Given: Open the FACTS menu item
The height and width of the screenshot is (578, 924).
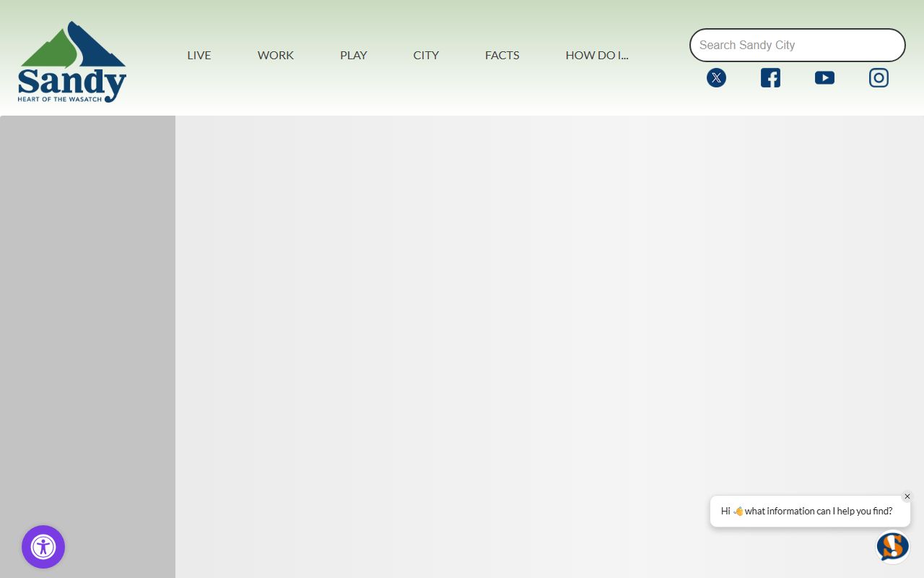Looking at the screenshot, I should 502,55.
